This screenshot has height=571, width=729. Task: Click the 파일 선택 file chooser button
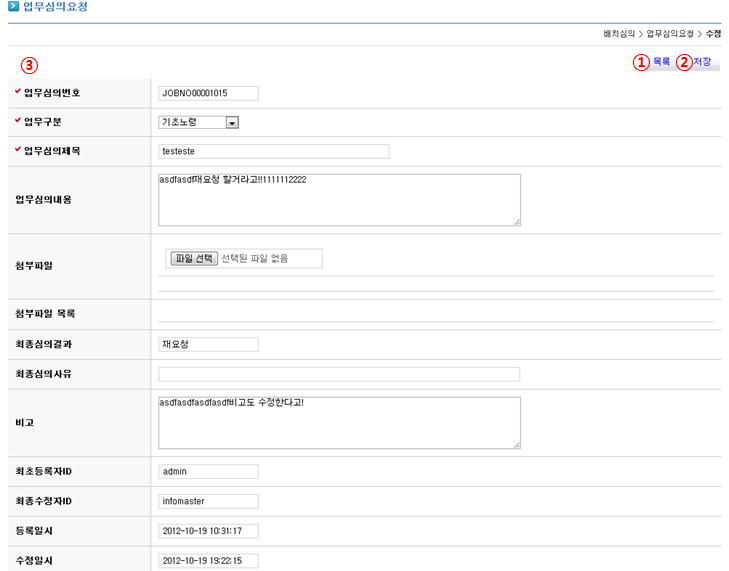194,258
